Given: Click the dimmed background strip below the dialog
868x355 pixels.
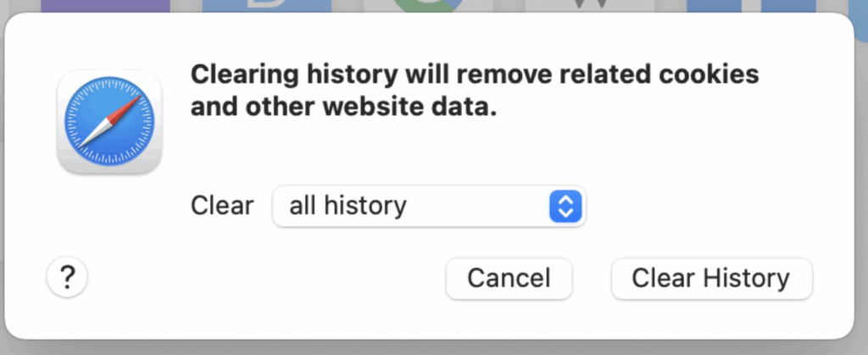Looking at the screenshot, I should tap(434, 347).
